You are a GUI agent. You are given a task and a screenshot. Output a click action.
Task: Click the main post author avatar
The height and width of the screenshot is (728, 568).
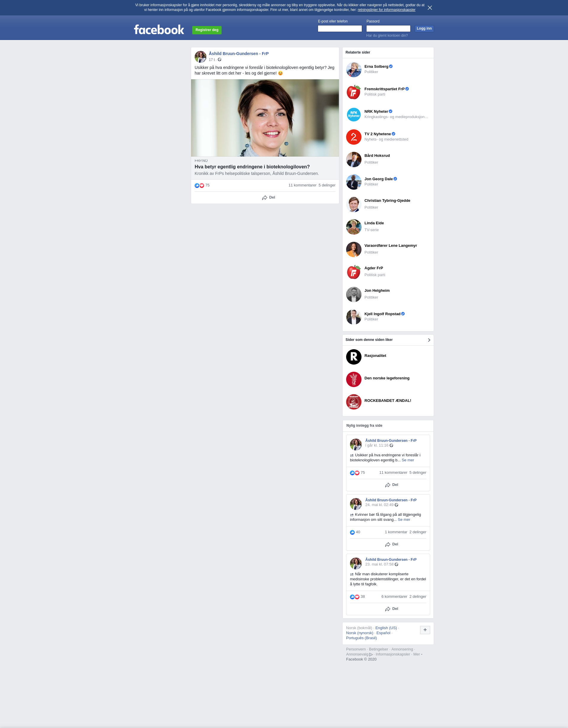coord(200,57)
